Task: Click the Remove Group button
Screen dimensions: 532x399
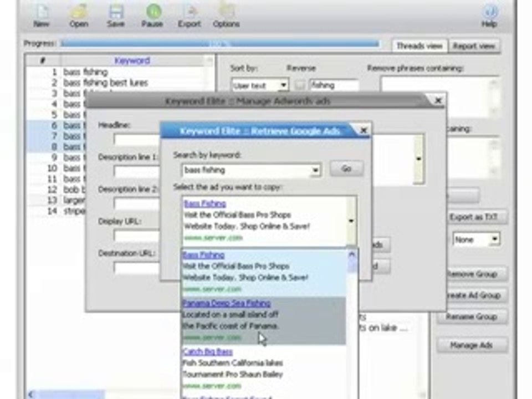Action: [477, 274]
